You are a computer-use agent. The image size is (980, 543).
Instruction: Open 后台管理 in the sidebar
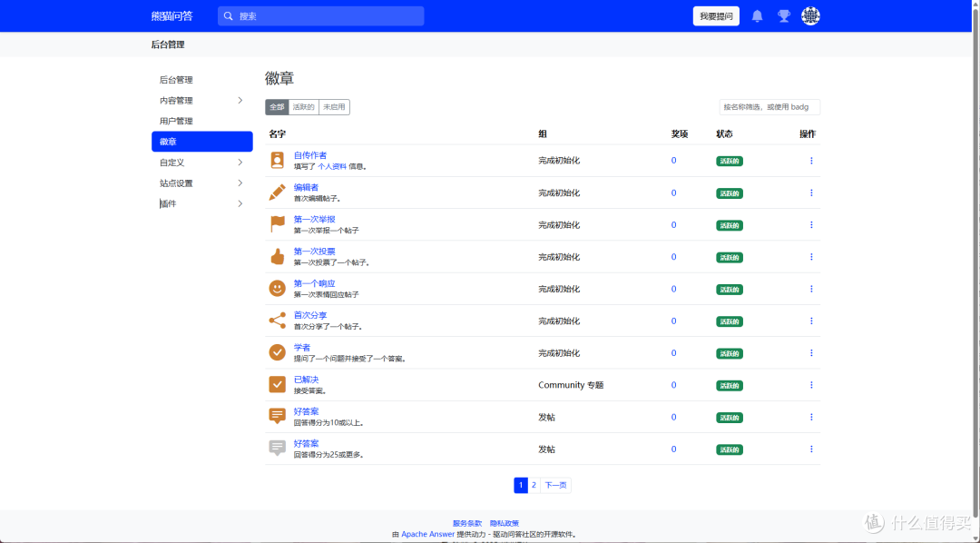pyautogui.click(x=201, y=79)
